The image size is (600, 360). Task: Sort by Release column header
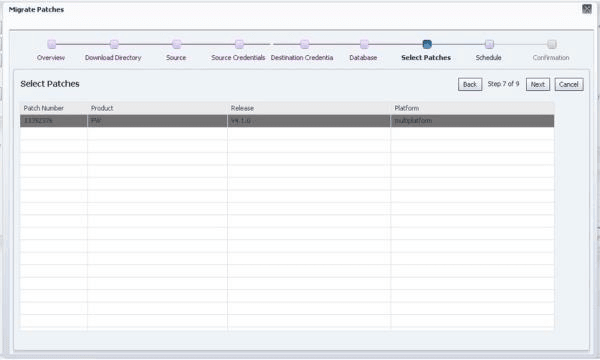(309, 108)
